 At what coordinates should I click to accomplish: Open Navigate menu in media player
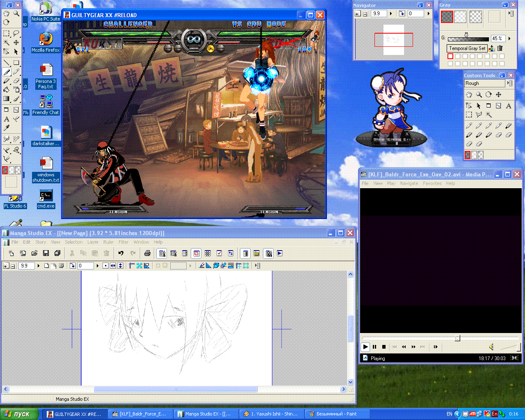pyautogui.click(x=409, y=183)
